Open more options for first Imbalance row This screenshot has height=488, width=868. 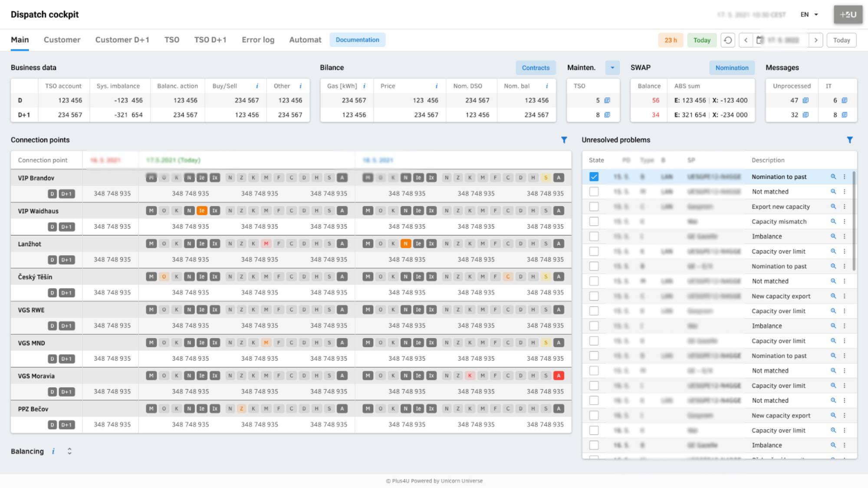click(x=845, y=236)
